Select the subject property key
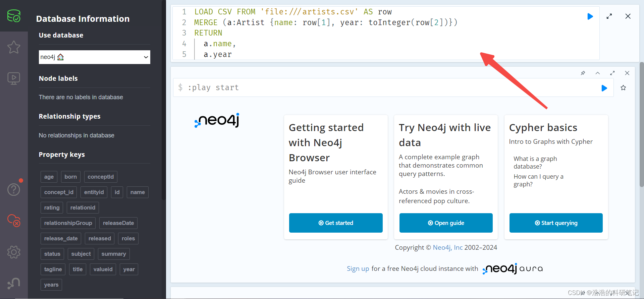 tap(81, 254)
